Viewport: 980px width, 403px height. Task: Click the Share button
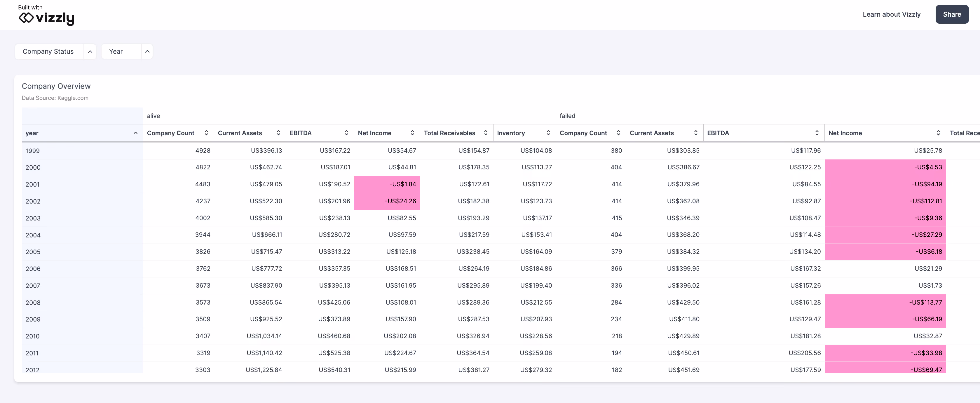point(952,15)
